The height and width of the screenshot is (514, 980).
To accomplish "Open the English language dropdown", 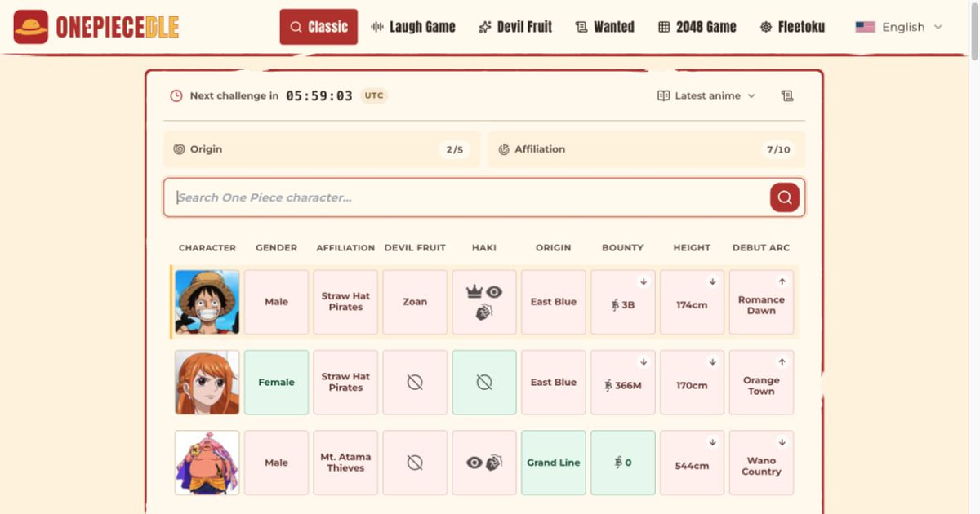I will point(899,27).
